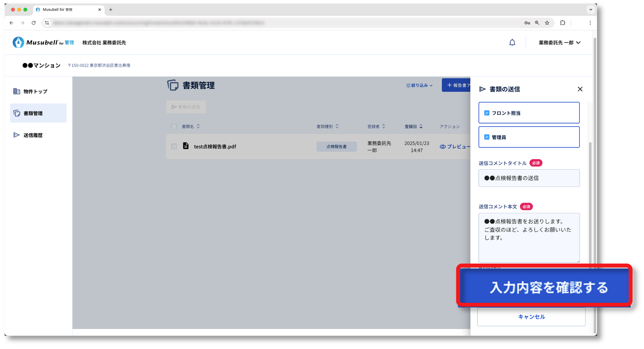Open 送信履歴 from the sidebar
This screenshot has height=349, width=644.
pyautogui.click(x=33, y=135)
